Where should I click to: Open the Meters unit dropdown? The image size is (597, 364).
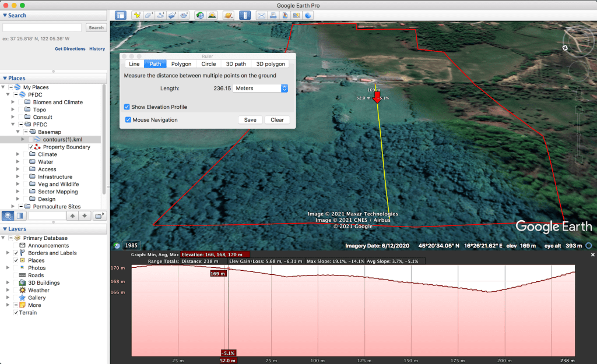click(260, 89)
